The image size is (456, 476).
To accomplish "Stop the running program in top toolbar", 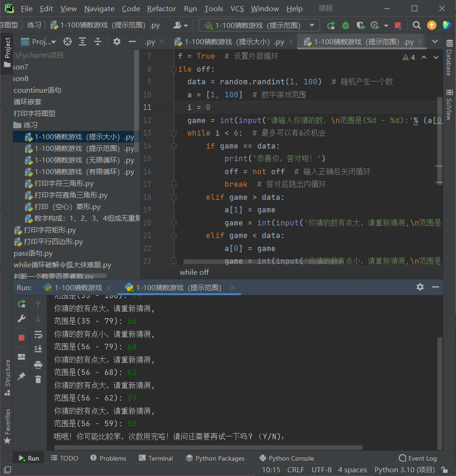I will pos(398,26).
